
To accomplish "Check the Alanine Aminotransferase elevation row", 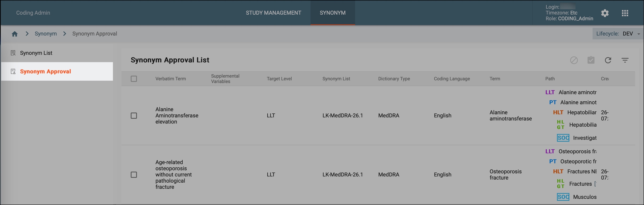I will pyautogui.click(x=134, y=116).
